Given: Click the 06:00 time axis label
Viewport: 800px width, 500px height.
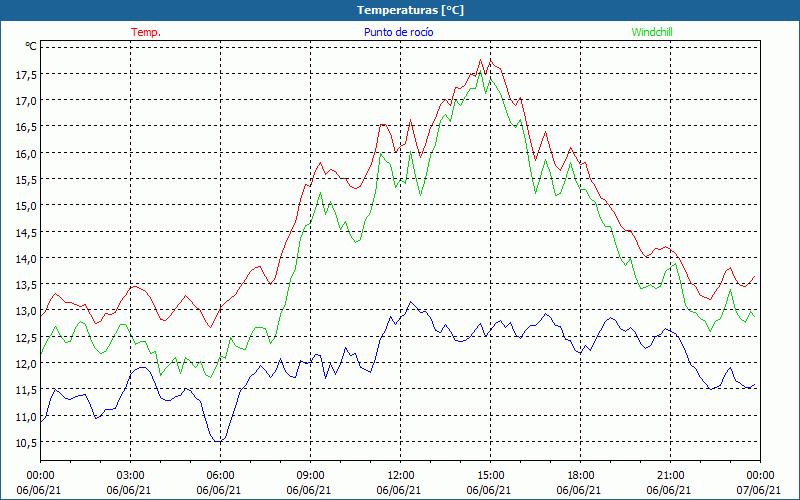Looking at the screenshot, I should [x=220, y=476].
